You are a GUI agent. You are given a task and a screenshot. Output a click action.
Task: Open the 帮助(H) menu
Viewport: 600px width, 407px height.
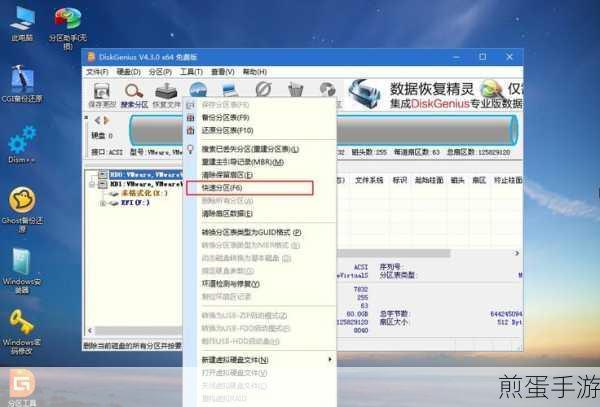[254, 72]
